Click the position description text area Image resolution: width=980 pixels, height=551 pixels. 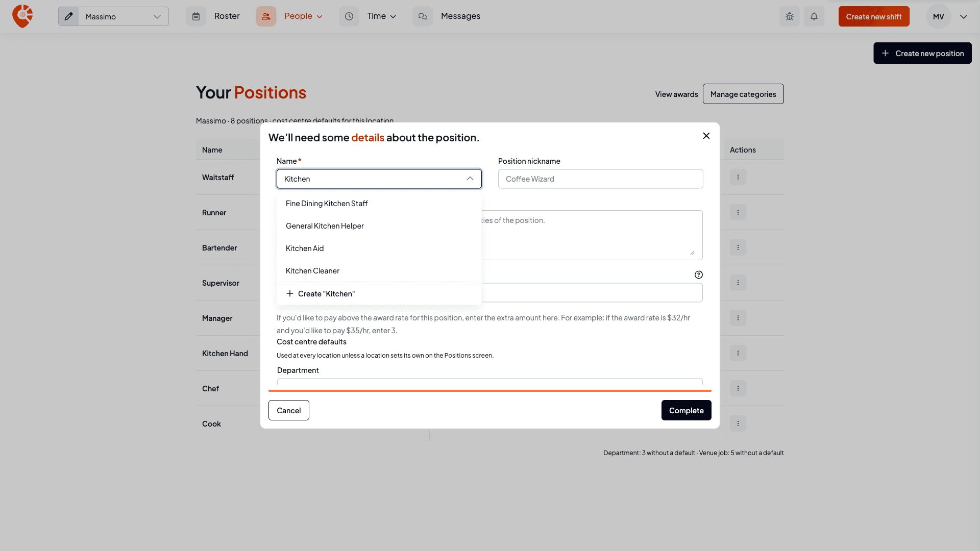point(592,235)
